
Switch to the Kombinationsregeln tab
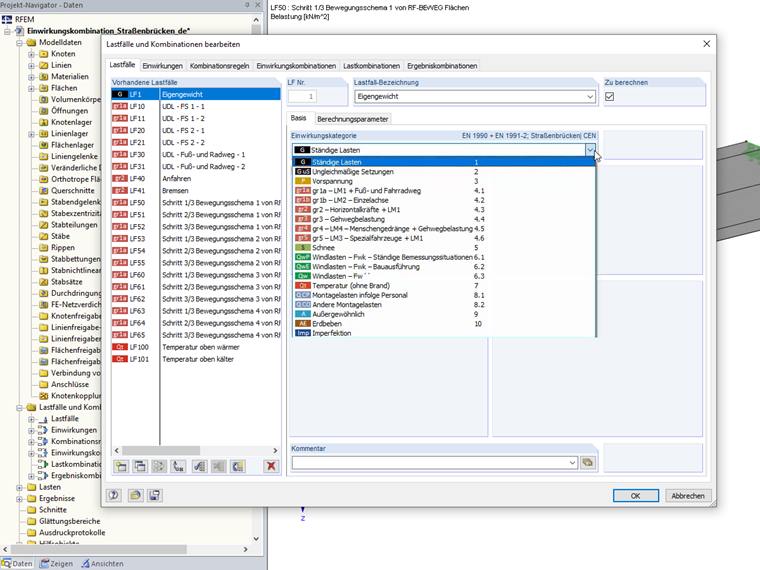(220, 66)
